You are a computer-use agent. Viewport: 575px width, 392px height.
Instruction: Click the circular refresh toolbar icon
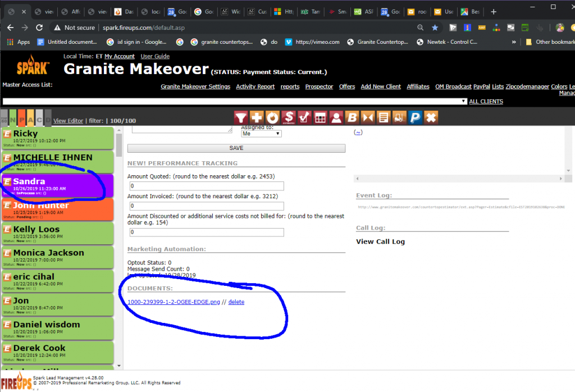272,118
